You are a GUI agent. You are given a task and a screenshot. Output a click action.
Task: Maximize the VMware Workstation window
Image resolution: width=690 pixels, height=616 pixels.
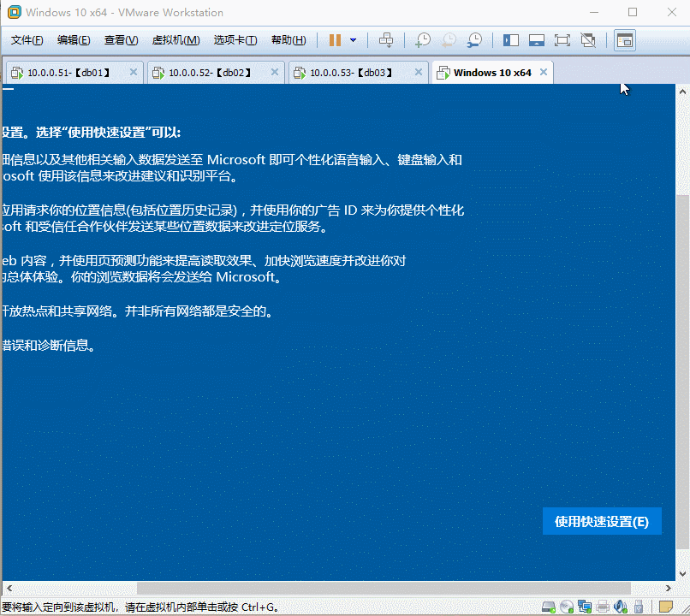point(633,12)
